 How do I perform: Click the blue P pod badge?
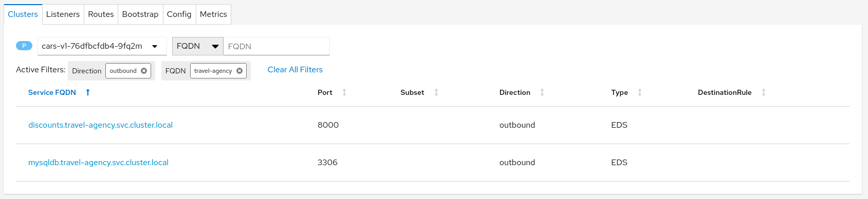pyautogui.click(x=24, y=46)
